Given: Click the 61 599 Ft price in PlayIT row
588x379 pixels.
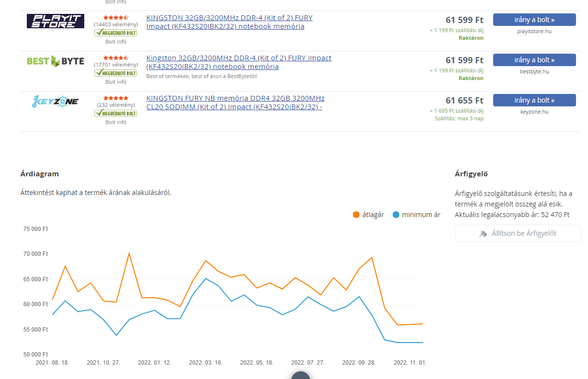Looking at the screenshot, I should point(464,20).
